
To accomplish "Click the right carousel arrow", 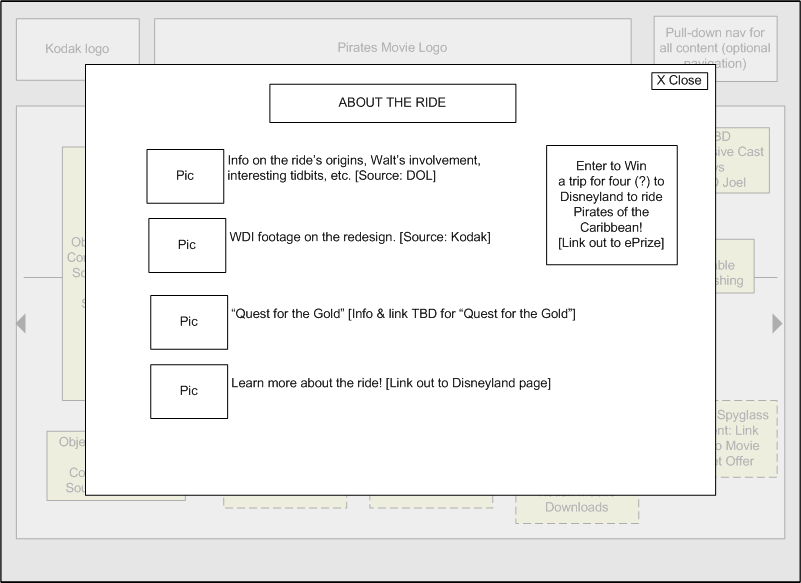I will click(777, 323).
